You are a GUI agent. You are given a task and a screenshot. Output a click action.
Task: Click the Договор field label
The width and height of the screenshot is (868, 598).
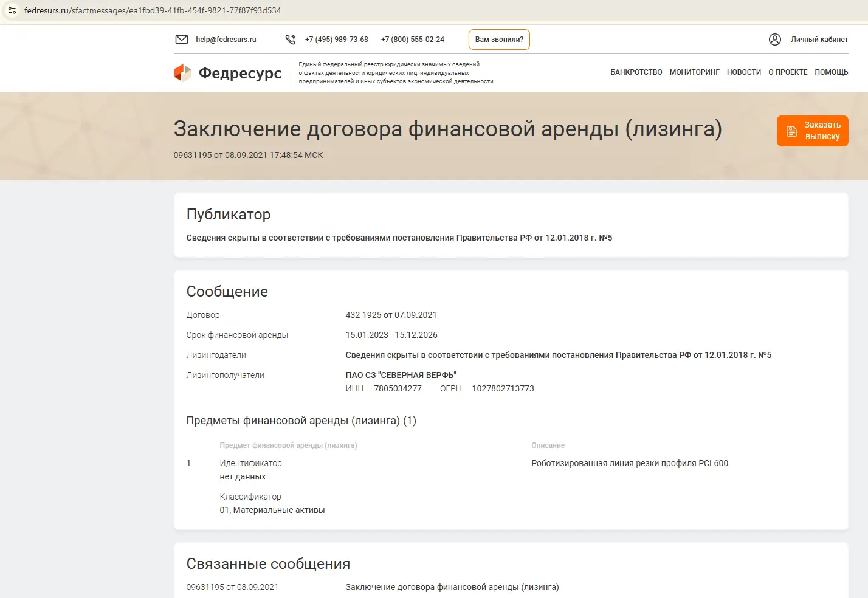click(203, 315)
